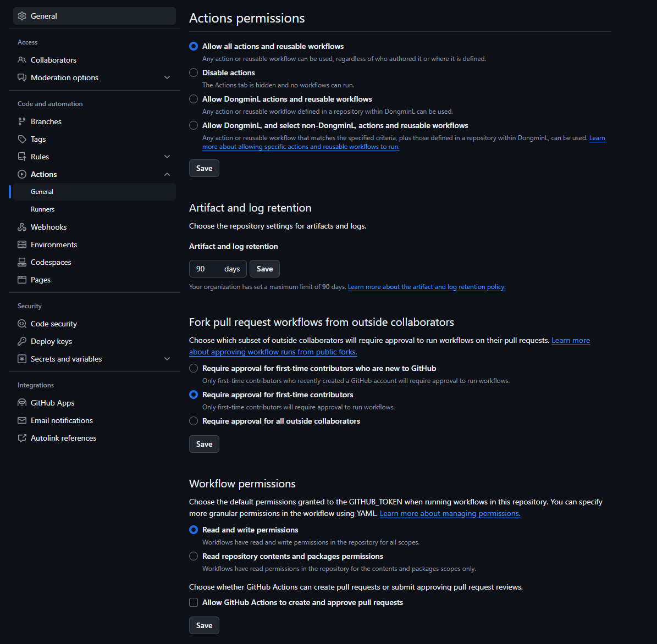Screen dimensions: 657x644
Task: Select Disable actions radio option
Action: tap(194, 73)
